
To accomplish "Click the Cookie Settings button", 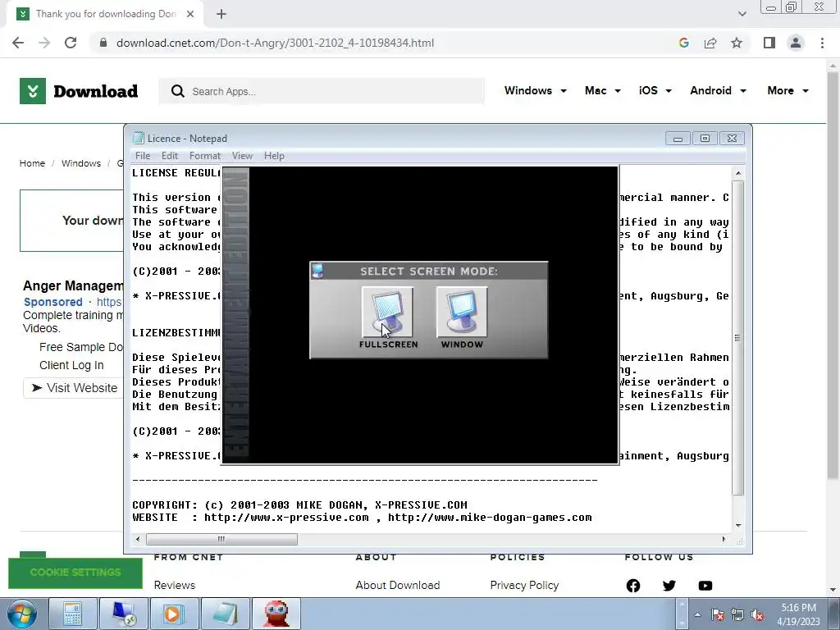I will pyautogui.click(x=75, y=573).
